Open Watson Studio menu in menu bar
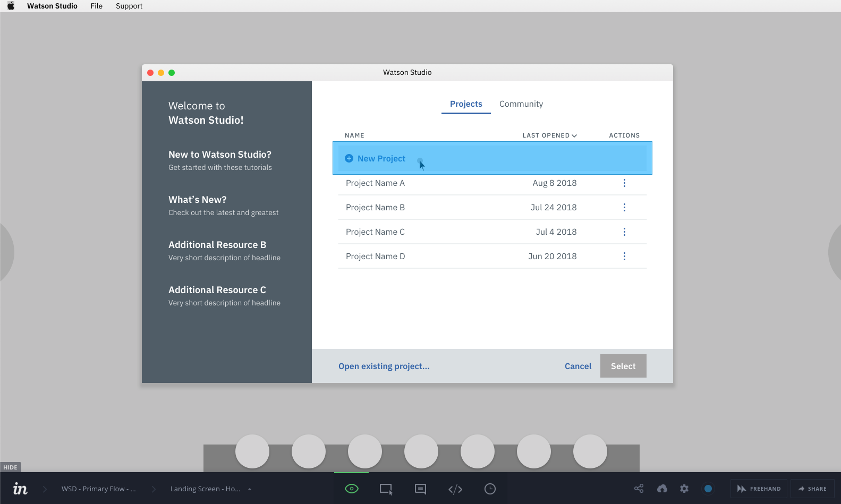The image size is (841, 504). [x=52, y=6]
